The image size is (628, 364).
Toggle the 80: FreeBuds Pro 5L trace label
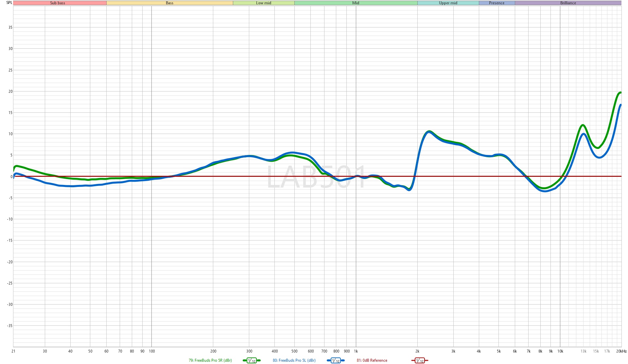point(294,360)
